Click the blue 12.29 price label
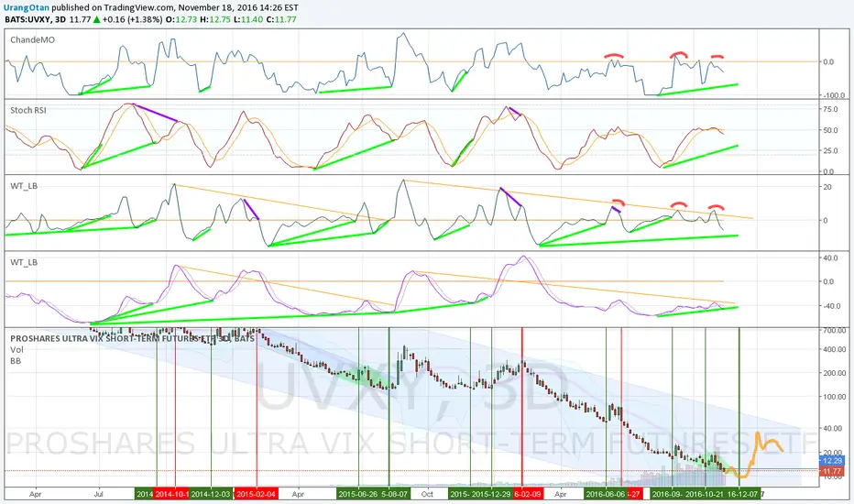Screen dimensions: 854x504 coord(832,461)
